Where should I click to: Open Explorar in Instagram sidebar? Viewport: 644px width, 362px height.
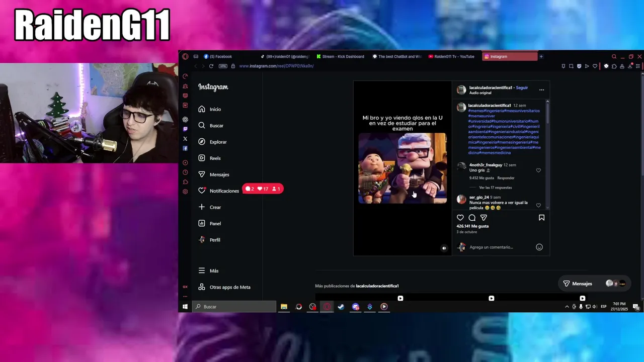coord(212,142)
